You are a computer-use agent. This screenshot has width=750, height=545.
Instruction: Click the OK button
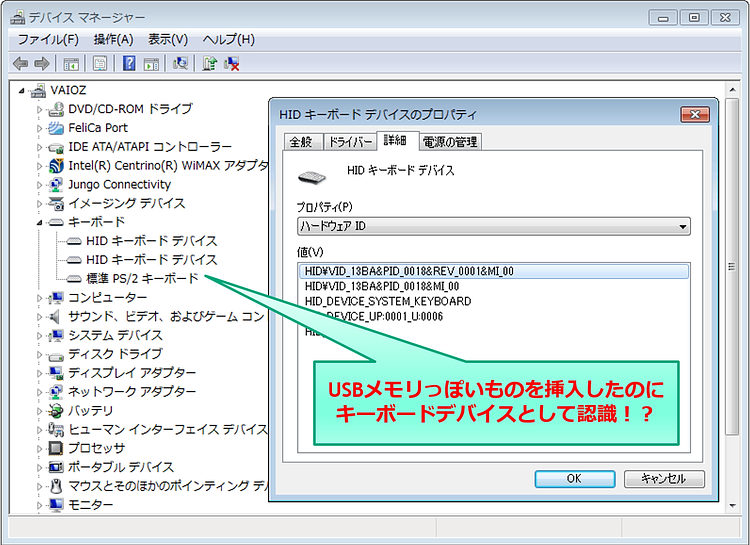[x=574, y=479]
